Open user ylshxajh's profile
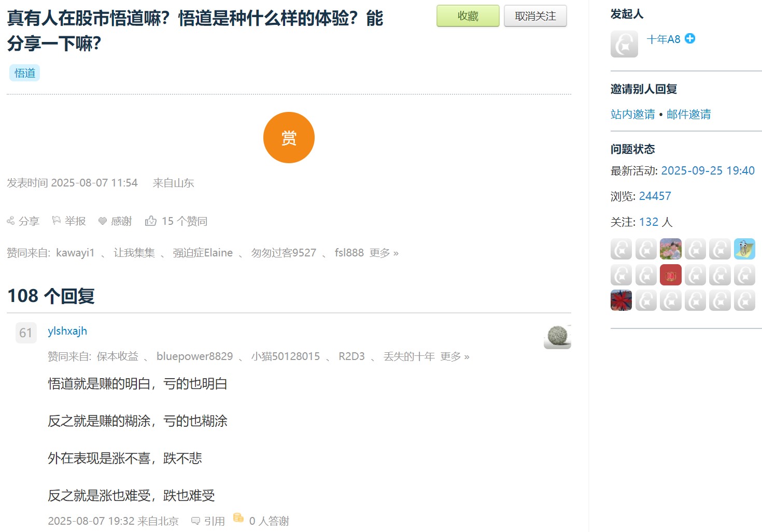 67,331
